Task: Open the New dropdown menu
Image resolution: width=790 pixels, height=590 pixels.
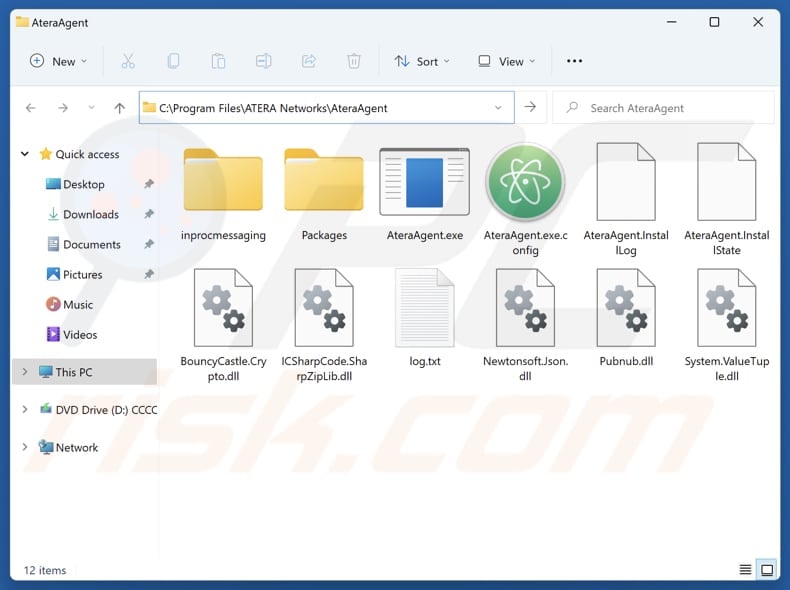Action: [58, 61]
